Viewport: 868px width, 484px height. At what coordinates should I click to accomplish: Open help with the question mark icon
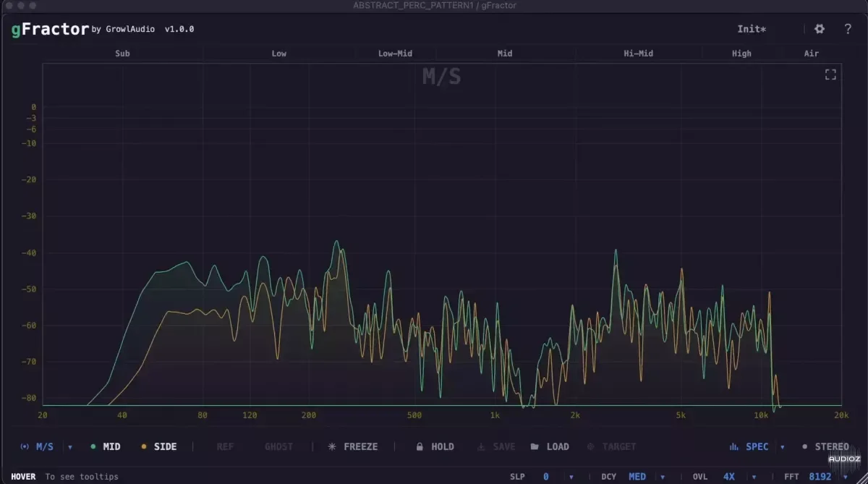click(x=848, y=29)
